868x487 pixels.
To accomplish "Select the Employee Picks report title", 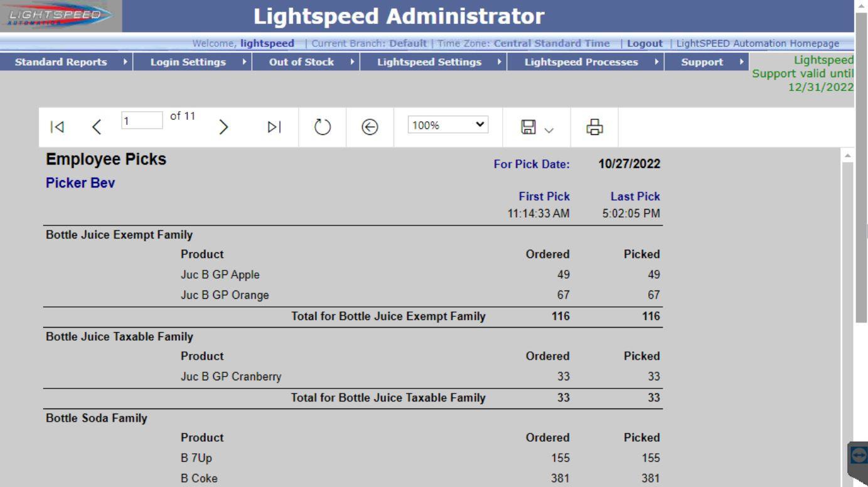I will tap(106, 159).
